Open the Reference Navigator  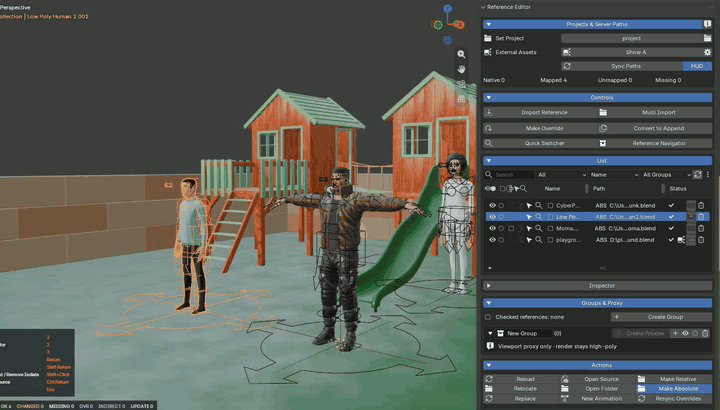[655, 143]
